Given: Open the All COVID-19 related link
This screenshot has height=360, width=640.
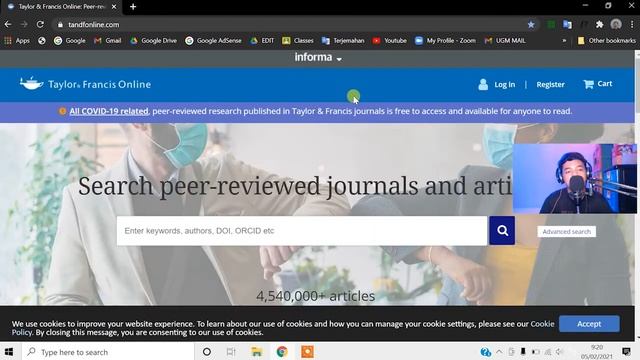Looking at the screenshot, I should (x=109, y=111).
